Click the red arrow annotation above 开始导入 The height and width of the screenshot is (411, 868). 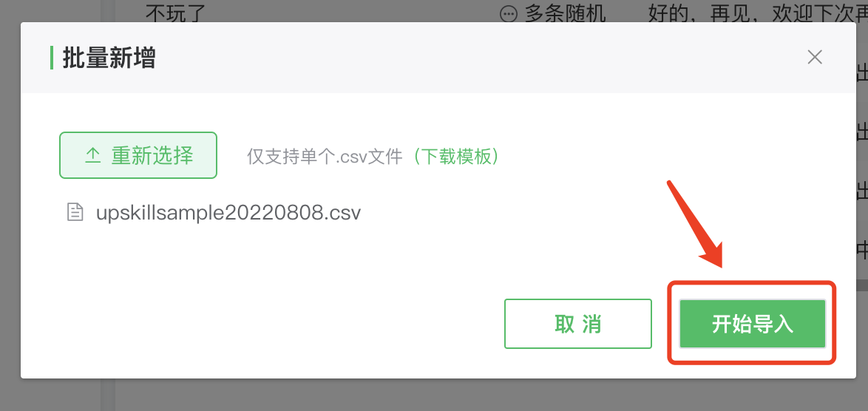pyautogui.click(x=695, y=223)
